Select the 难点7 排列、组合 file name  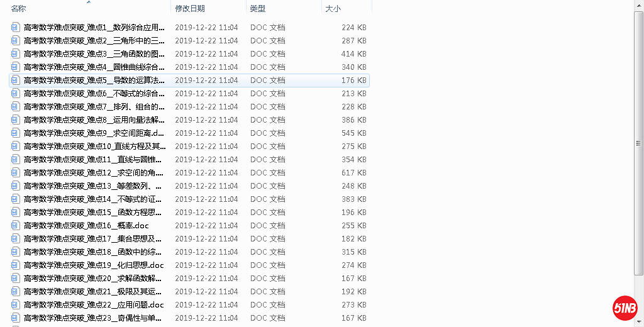pyautogui.click(x=94, y=107)
